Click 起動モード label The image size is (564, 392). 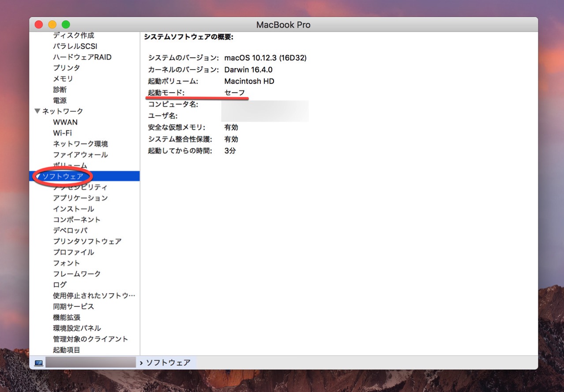coord(166,93)
